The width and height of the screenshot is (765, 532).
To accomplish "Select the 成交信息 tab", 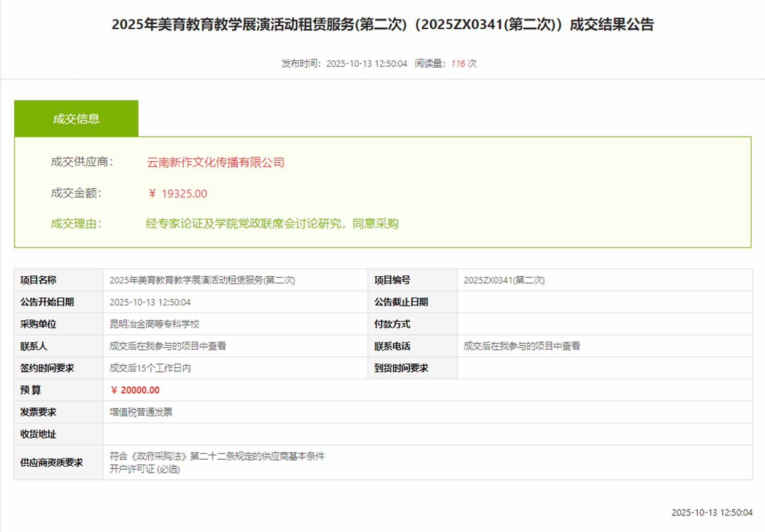I will [76, 119].
